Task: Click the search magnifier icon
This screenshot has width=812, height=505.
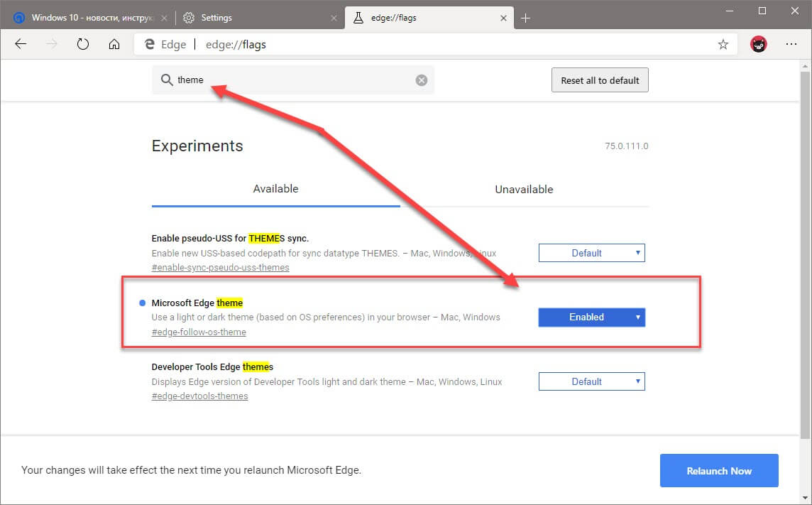Action: (x=166, y=80)
